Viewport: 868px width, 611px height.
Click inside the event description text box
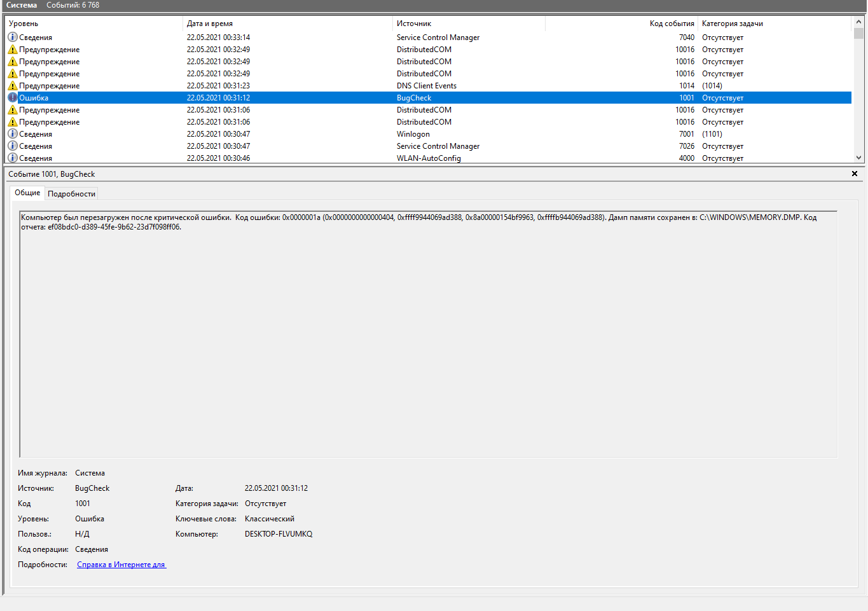[x=429, y=334]
